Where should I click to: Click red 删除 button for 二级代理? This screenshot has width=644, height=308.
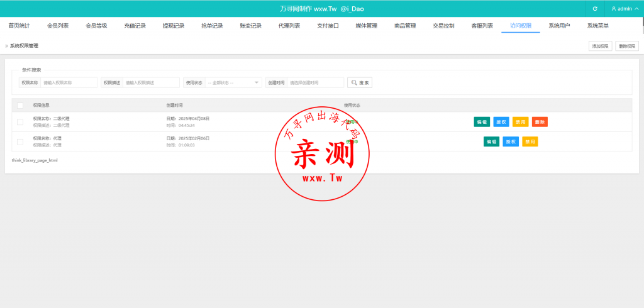[540, 122]
